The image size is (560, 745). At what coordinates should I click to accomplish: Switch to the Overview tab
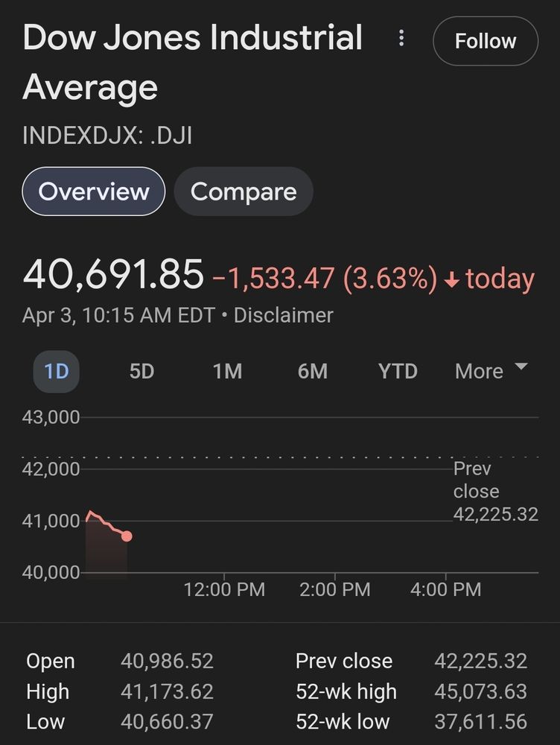pos(94,191)
